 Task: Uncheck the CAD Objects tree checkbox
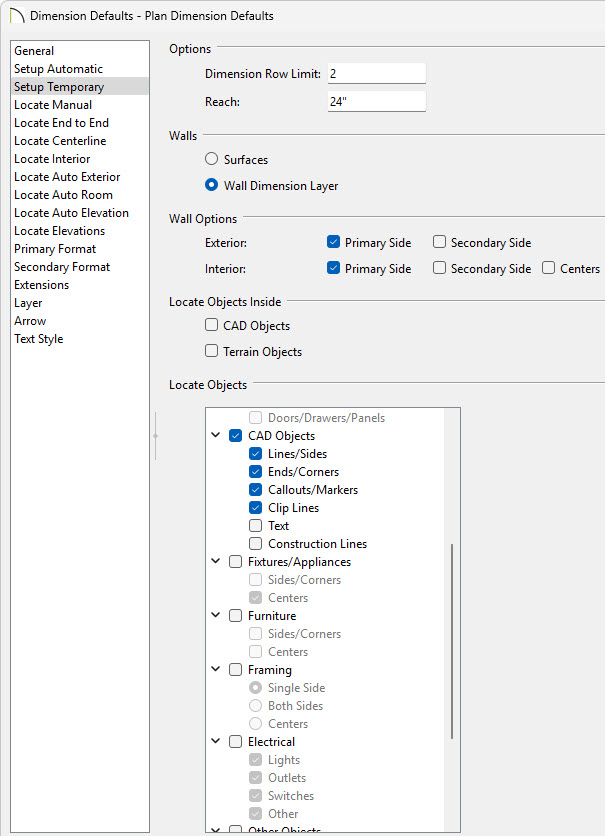click(x=236, y=436)
